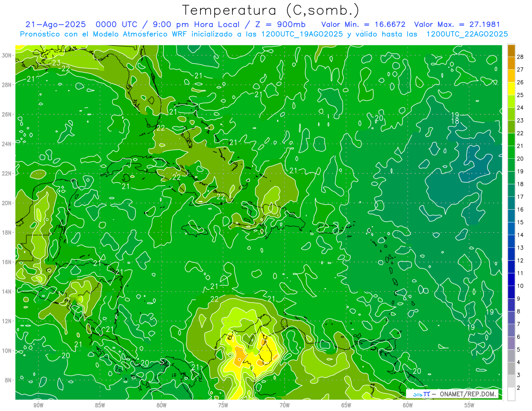The image size is (532, 411).
Task: Click 'Valor Min. = 16.6672' text
Action: 364,25
